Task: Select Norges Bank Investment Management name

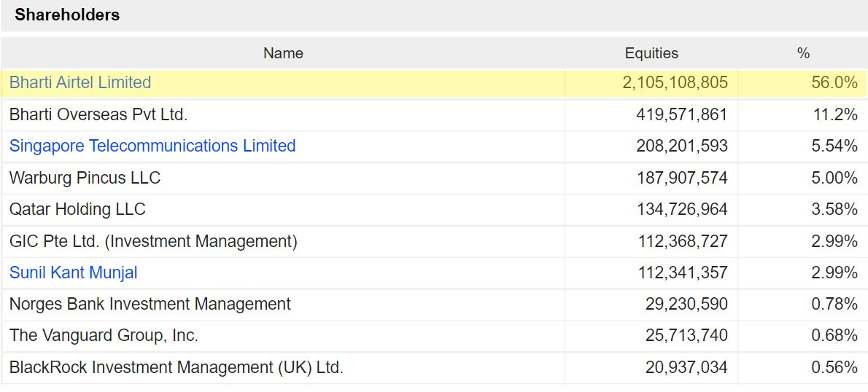Action: pyautogui.click(x=150, y=304)
